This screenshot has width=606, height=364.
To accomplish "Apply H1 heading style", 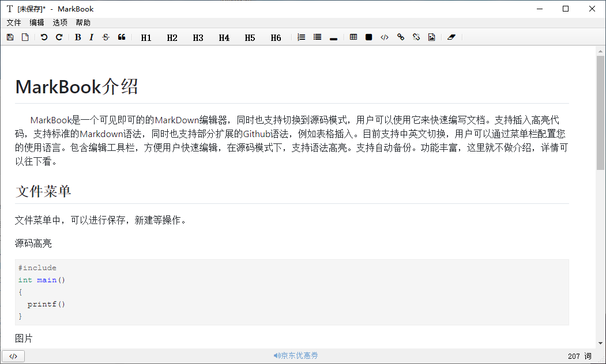I will tap(146, 37).
